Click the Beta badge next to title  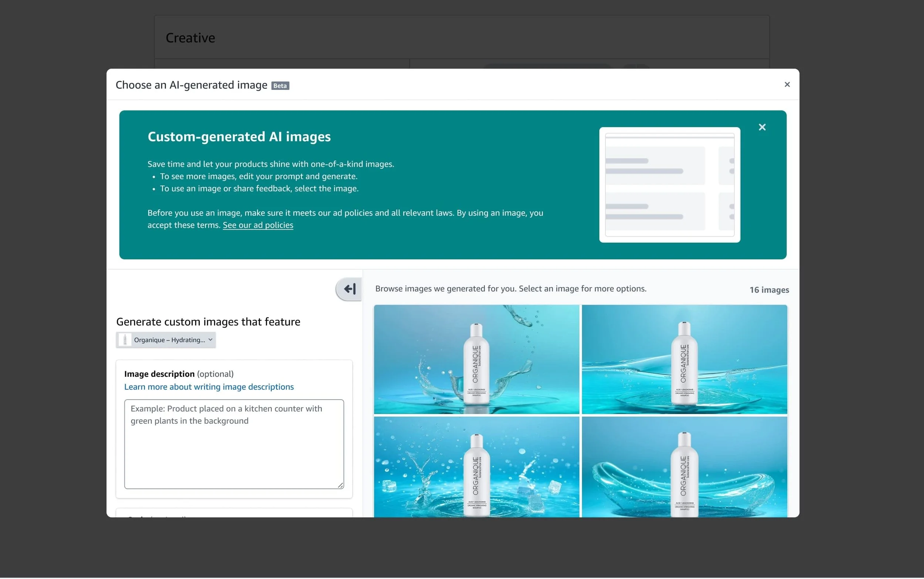pyautogui.click(x=280, y=86)
